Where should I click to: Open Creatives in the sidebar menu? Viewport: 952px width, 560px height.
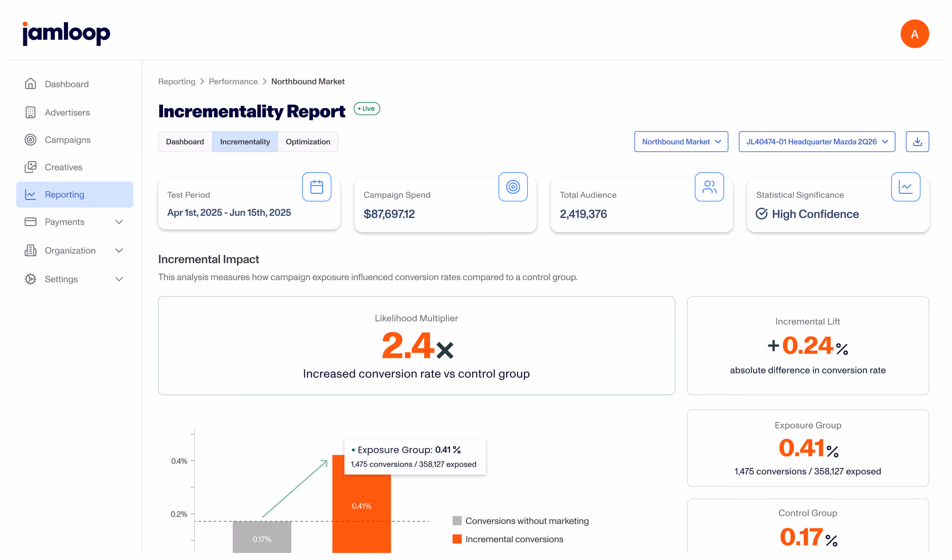point(75,167)
